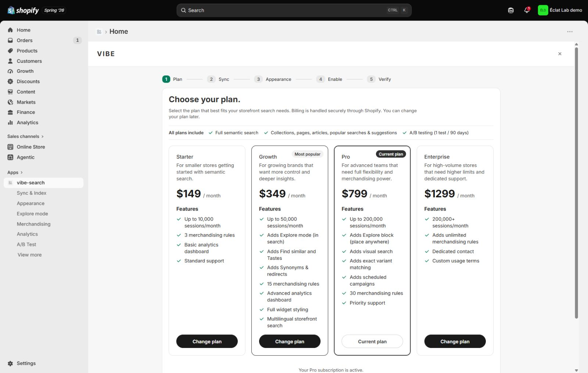Click the $1299 Enterprise price

coord(440,194)
